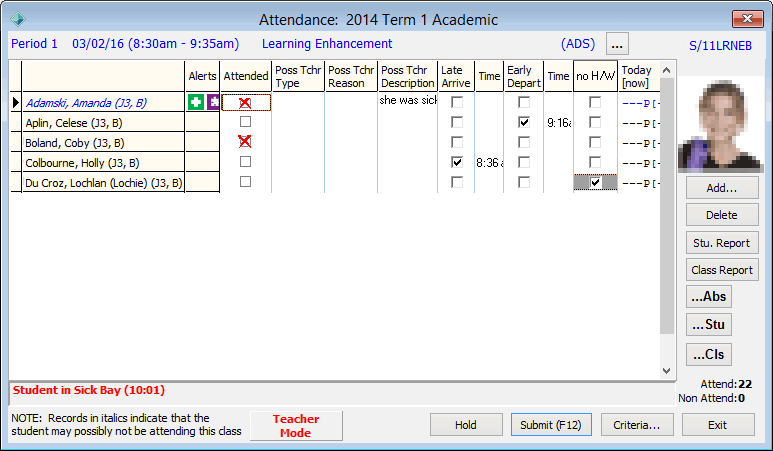
Task: Click the scroll up arrow of the grid
Action: coord(667,70)
